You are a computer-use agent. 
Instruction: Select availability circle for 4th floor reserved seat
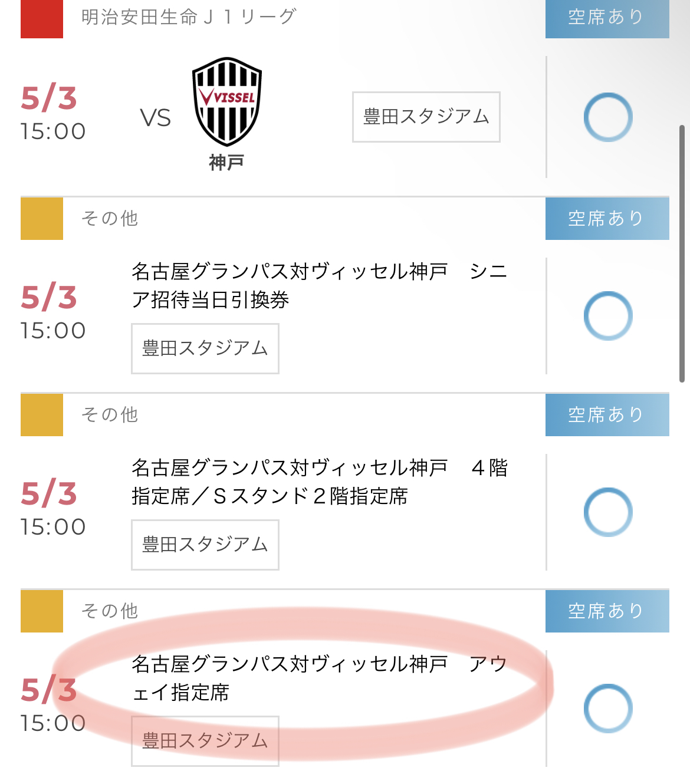608,512
